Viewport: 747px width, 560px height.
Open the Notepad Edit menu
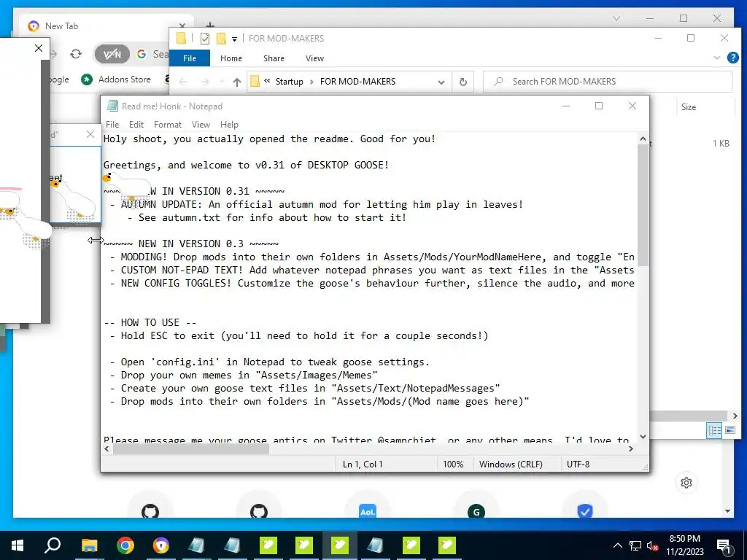136,124
